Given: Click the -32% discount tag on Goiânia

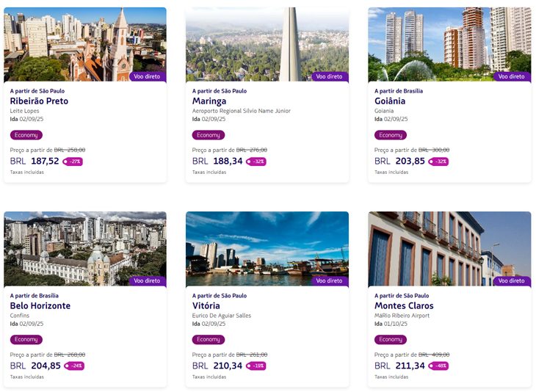Looking at the screenshot, I should pos(438,161).
